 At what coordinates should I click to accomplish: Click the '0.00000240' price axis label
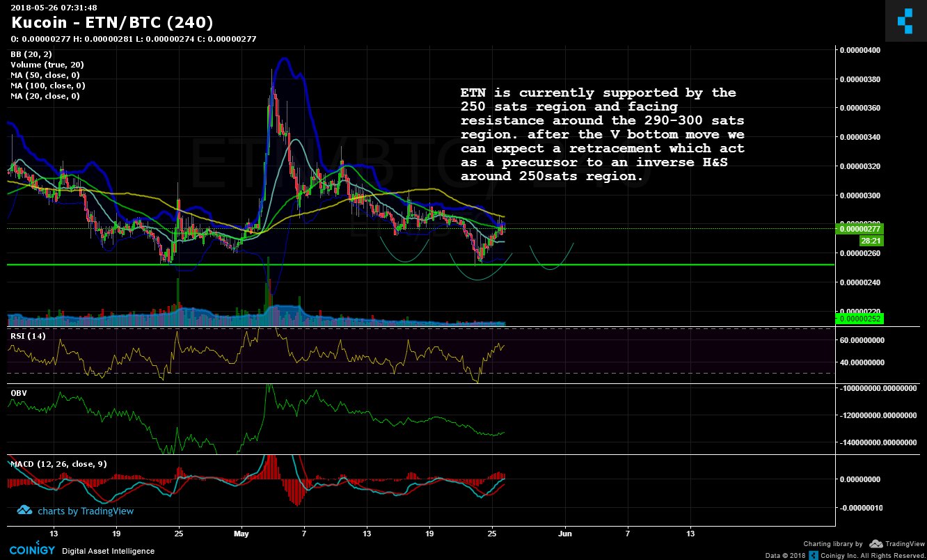(x=861, y=282)
